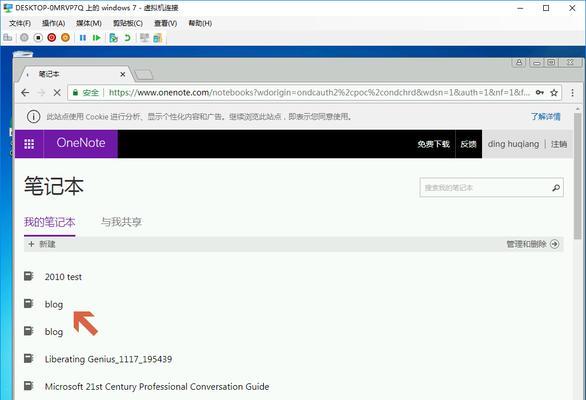The width and height of the screenshot is (586, 400).
Task: Click the page vertical scrollbar
Action: click(578, 176)
